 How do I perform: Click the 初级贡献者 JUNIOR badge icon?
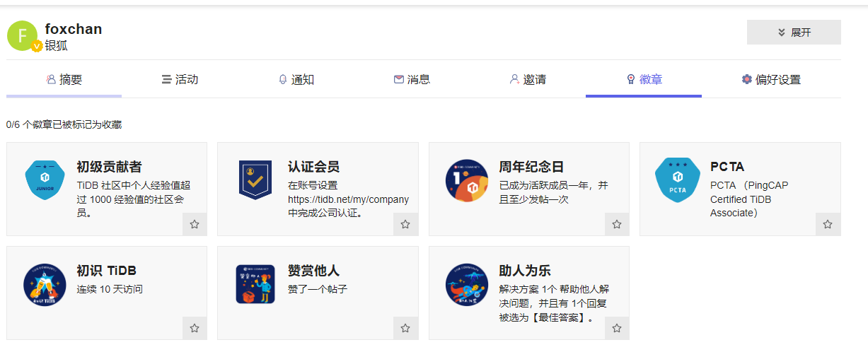(x=45, y=180)
